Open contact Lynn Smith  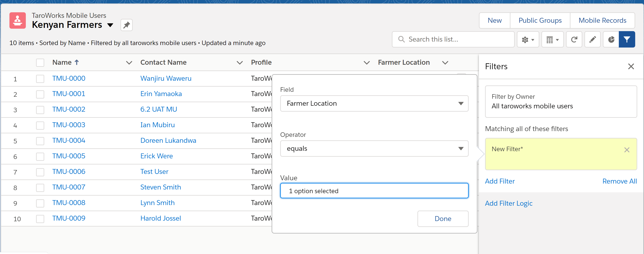point(158,203)
